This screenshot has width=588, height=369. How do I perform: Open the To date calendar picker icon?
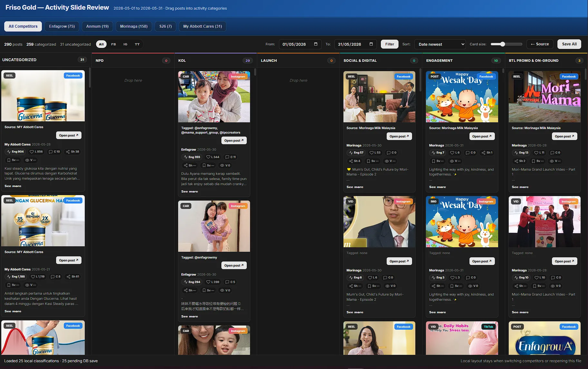tap(371, 44)
